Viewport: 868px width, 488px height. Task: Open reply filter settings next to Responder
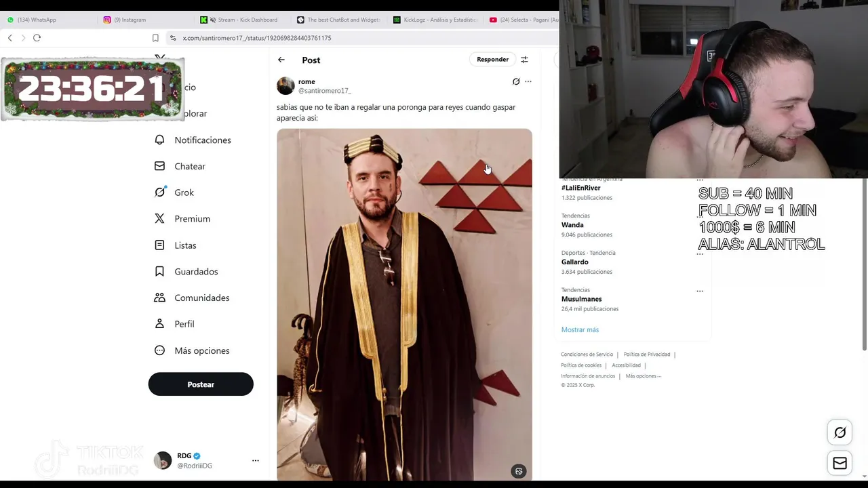pyautogui.click(x=524, y=60)
